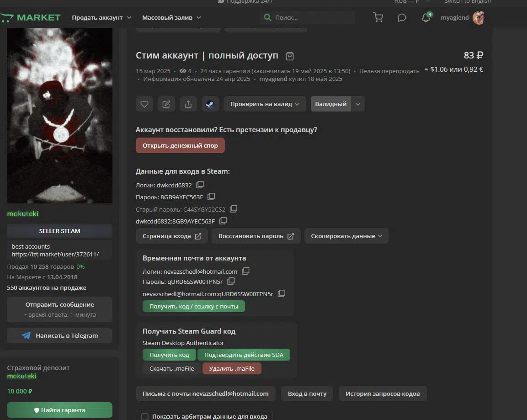Open the messages chat bubble icon

pos(402,17)
